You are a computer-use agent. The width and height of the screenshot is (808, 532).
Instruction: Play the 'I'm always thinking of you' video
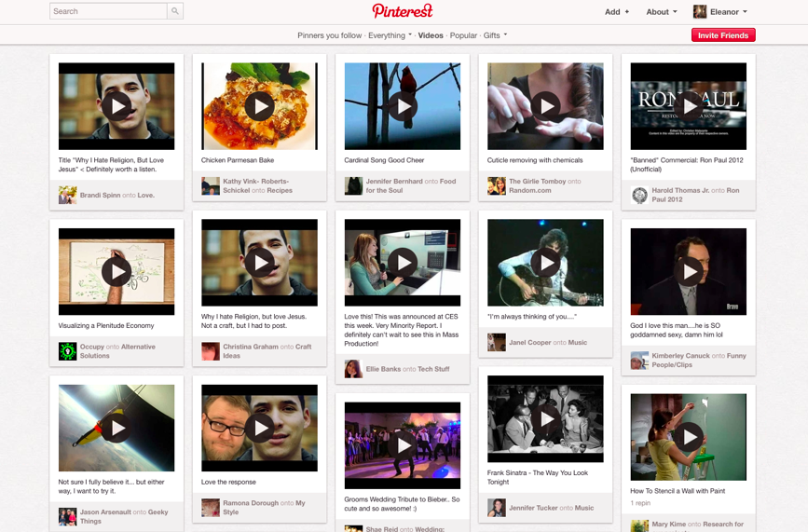(545, 263)
